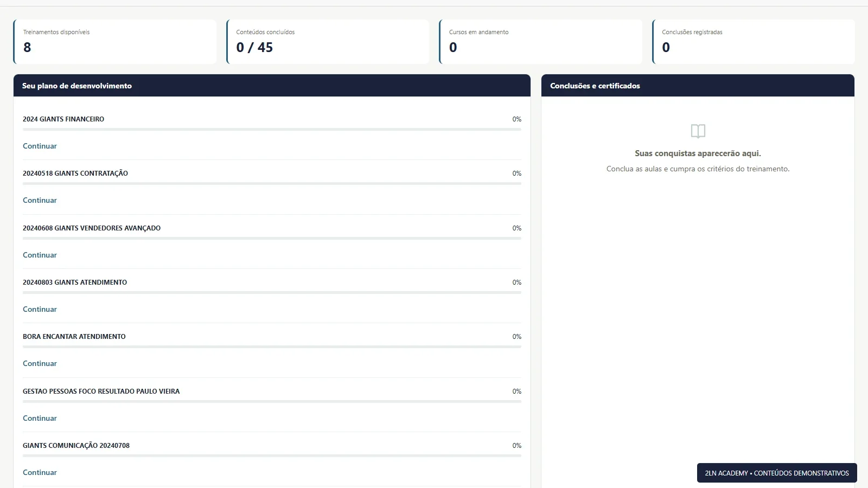
Task: Open the Conclusões registradas stat card
Action: pos(754,42)
